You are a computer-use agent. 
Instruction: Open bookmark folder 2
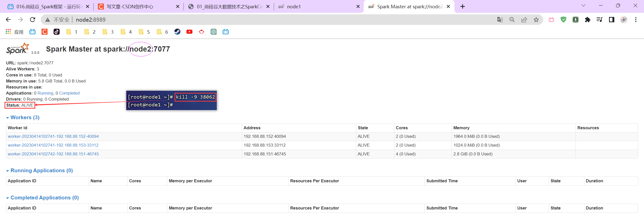click(90, 32)
